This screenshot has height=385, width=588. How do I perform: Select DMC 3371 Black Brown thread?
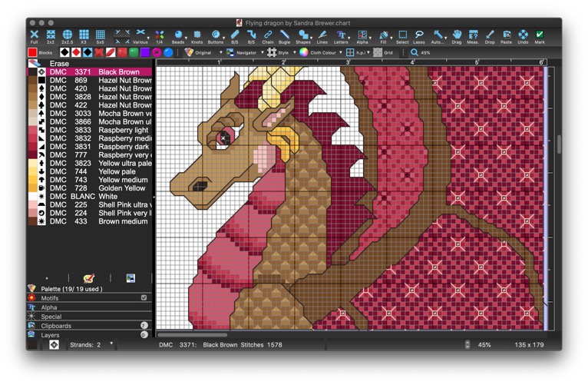tap(90, 71)
